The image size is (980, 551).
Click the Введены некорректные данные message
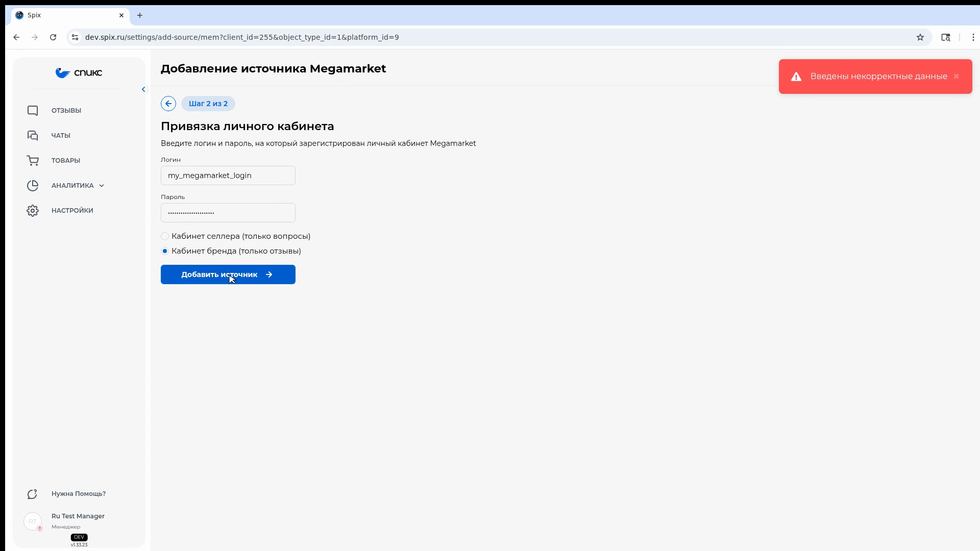pos(879,77)
